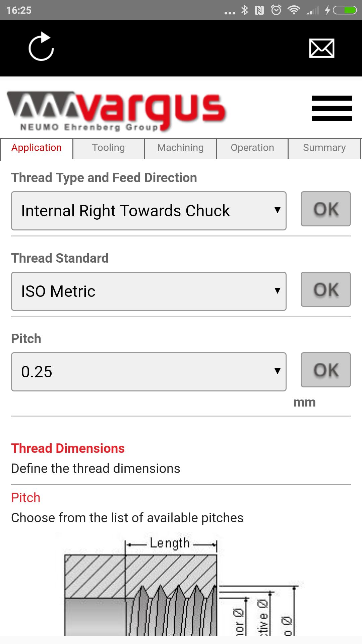Click OK next to Thread Standard
The width and height of the screenshot is (362, 644).
326,289
